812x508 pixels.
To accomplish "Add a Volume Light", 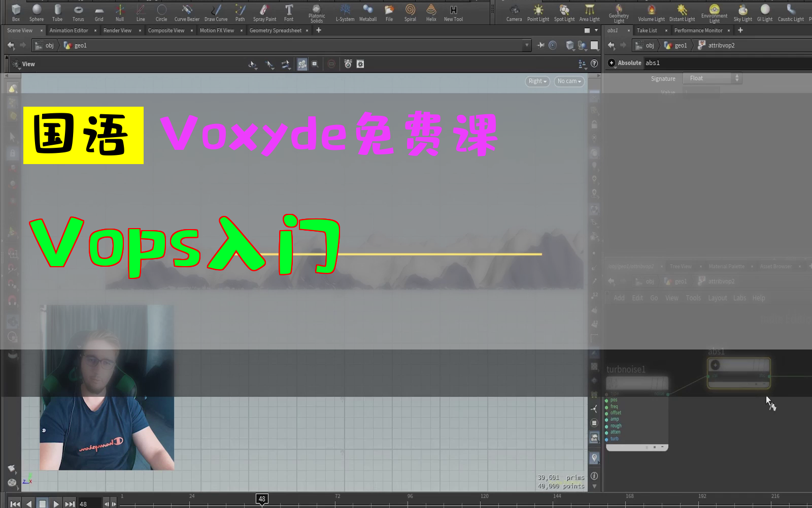I will pos(651,13).
